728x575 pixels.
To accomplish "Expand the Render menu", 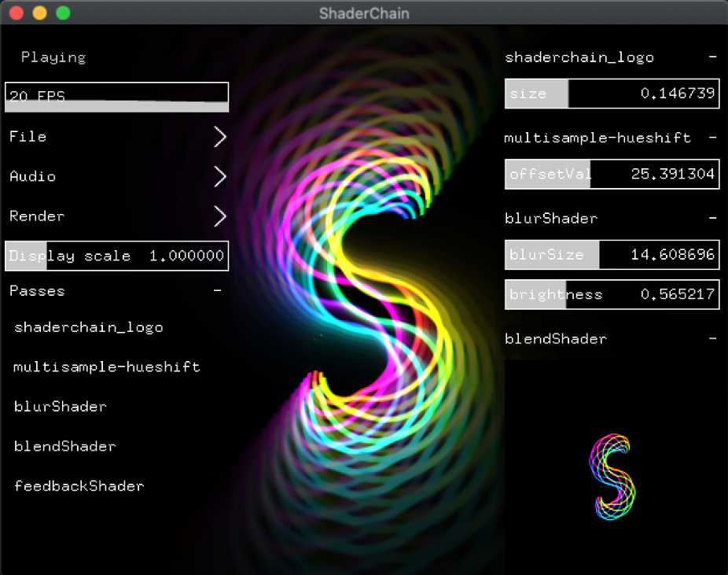I will 116,216.
